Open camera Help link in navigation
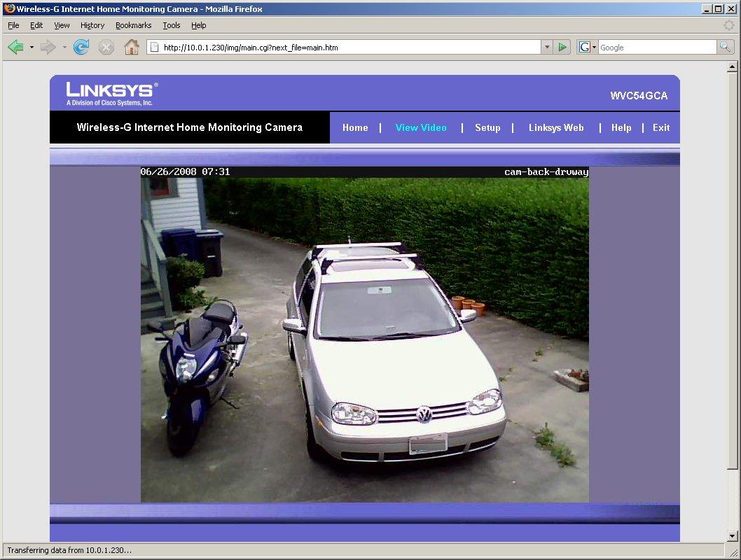The height and width of the screenshot is (560, 741). click(621, 127)
